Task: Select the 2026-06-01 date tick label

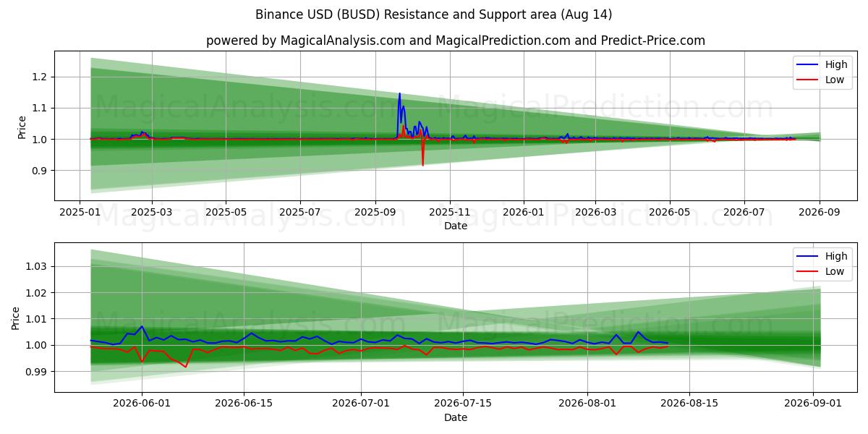Action: pos(142,404)
